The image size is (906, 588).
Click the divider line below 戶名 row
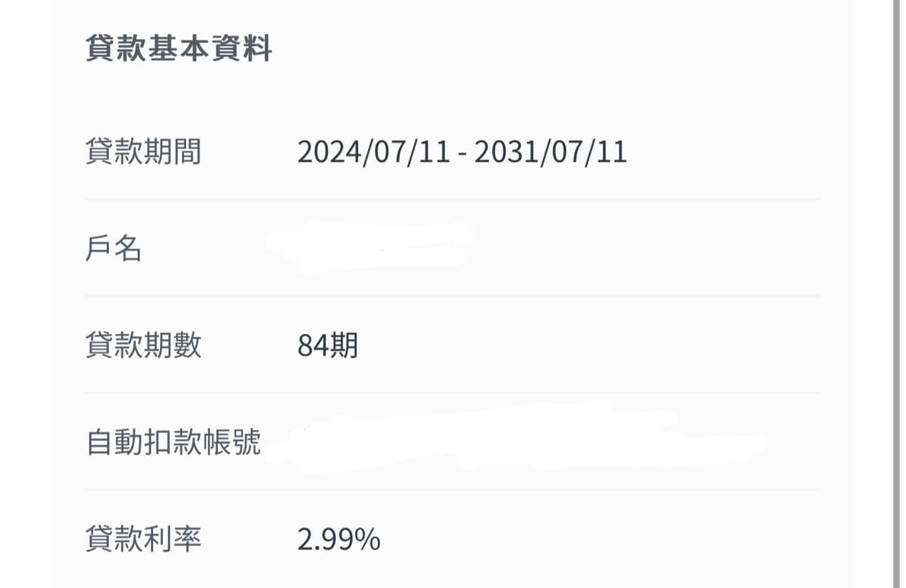coord(453,296)
